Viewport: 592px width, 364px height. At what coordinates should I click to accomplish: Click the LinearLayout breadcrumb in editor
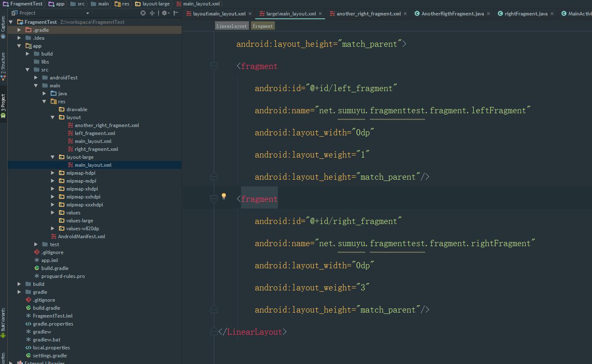point(232,26)
